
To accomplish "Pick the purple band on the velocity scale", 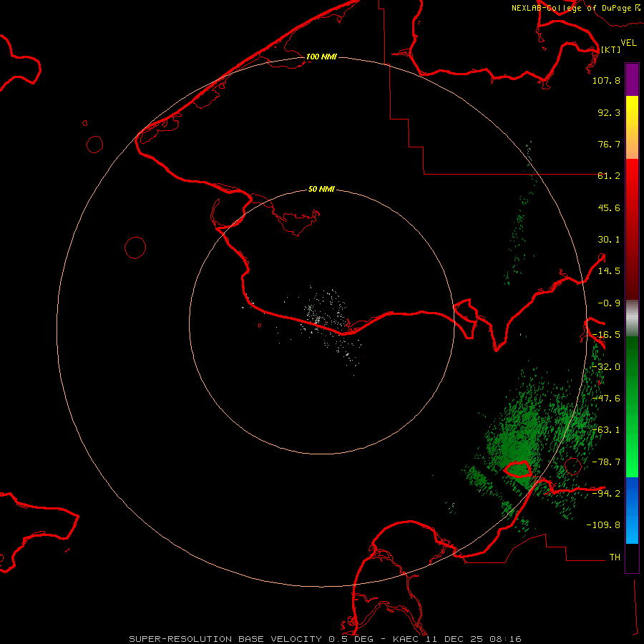I will coord(632,80).
